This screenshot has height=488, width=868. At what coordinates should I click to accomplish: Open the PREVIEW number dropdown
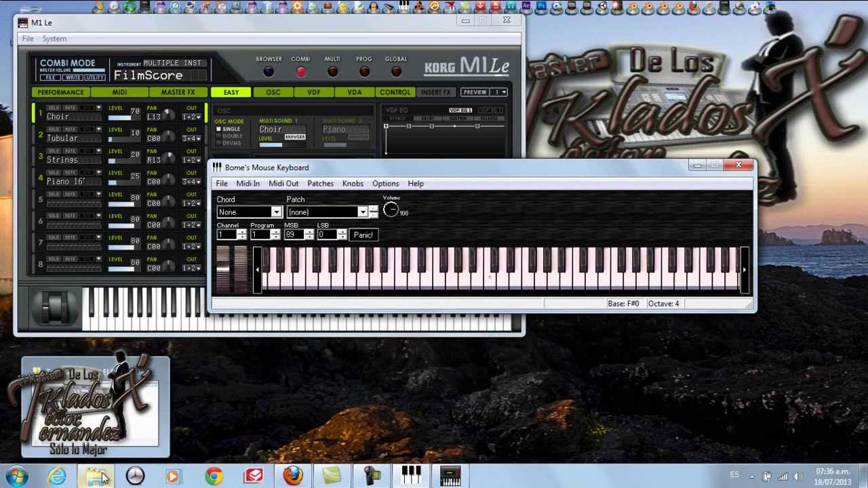point(500,92)
